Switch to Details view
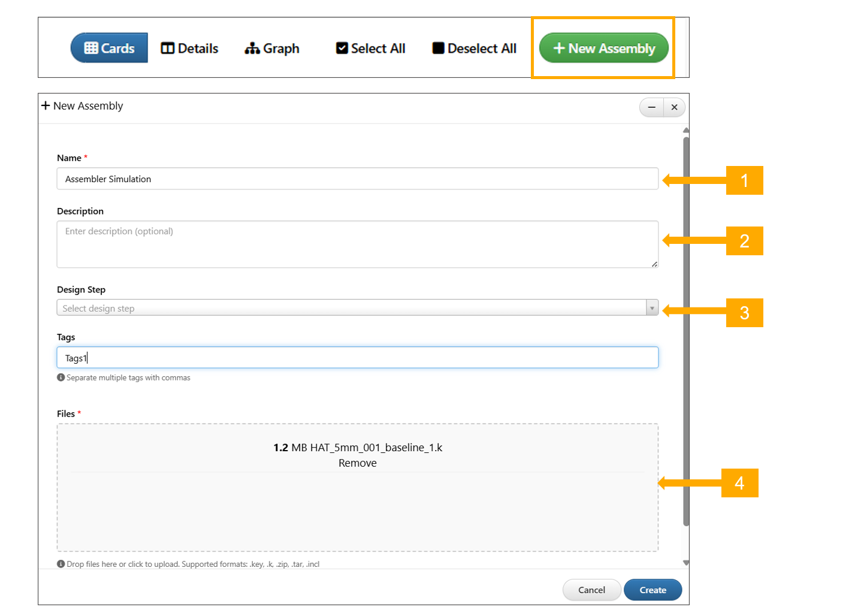The height and width of the screenshot is (616, 867). coord(189,49)
